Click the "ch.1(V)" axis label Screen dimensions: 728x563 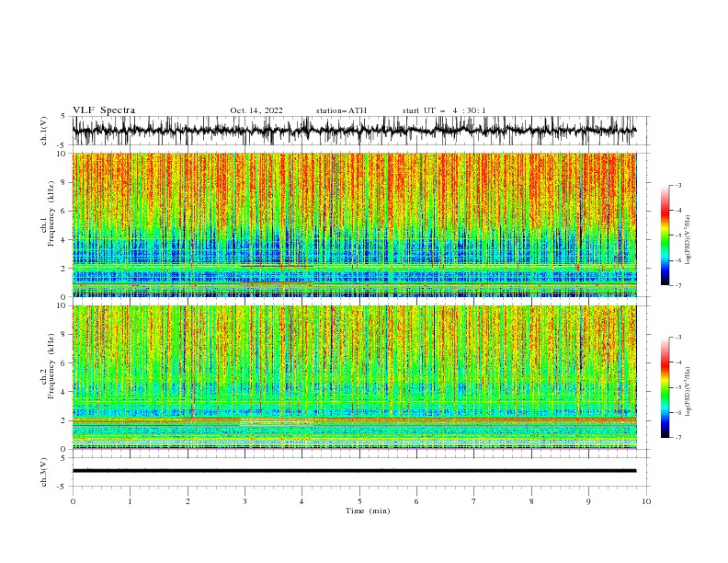click(x=44, y=131)
